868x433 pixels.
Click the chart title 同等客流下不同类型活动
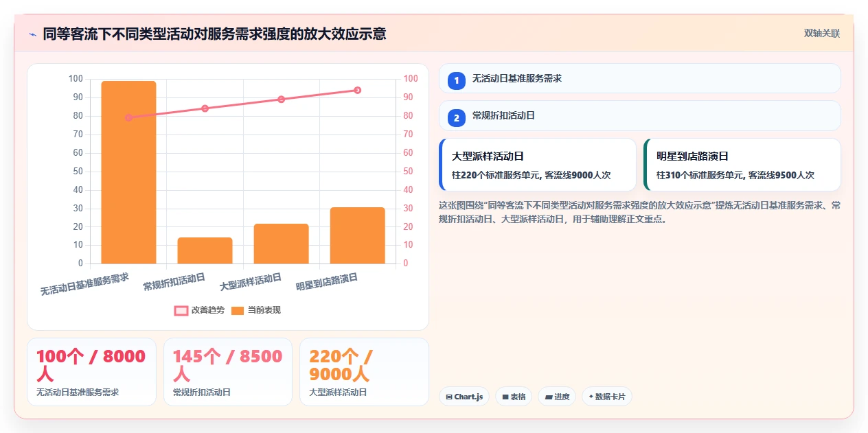point(214,34)
